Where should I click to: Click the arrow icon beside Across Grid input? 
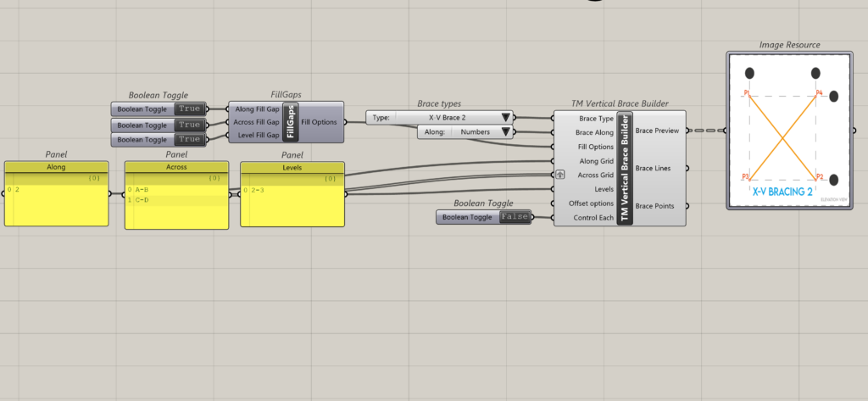(559, 175)
